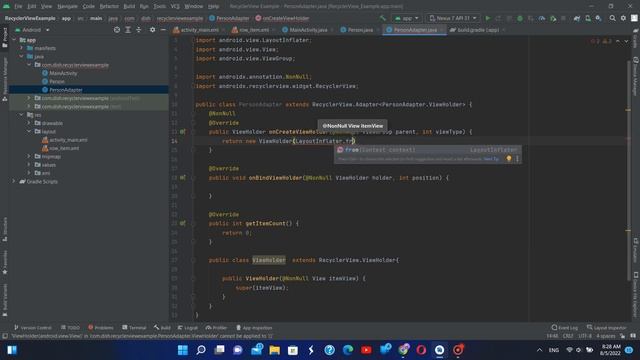Open Nexus 7 API 31 device dropdown

coord(453,18)
